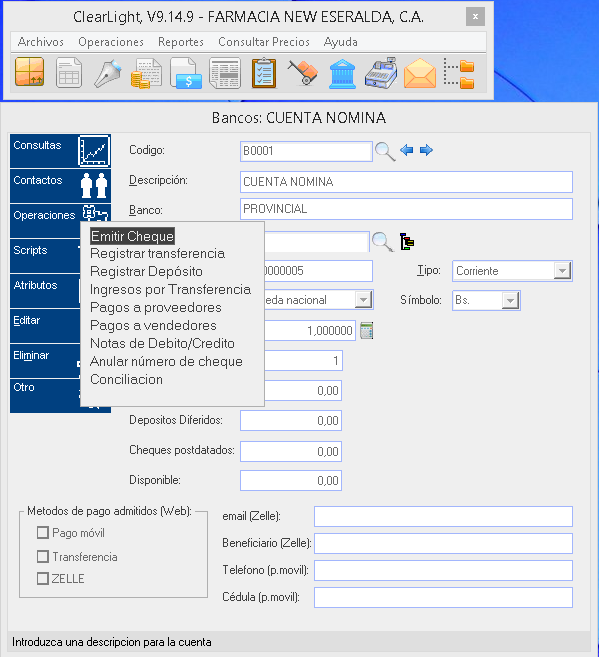
Task: Click the email (Zelle) field
Action: (443, 516)
